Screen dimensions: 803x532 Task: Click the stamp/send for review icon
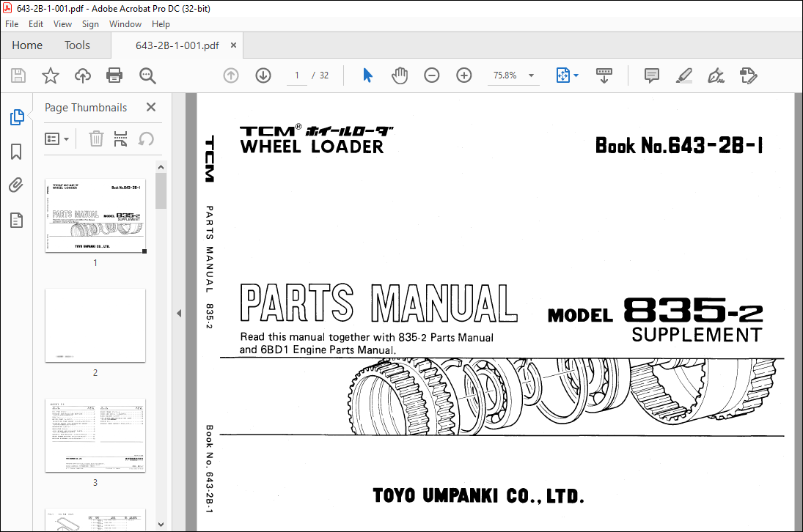(x=748, y=75)
